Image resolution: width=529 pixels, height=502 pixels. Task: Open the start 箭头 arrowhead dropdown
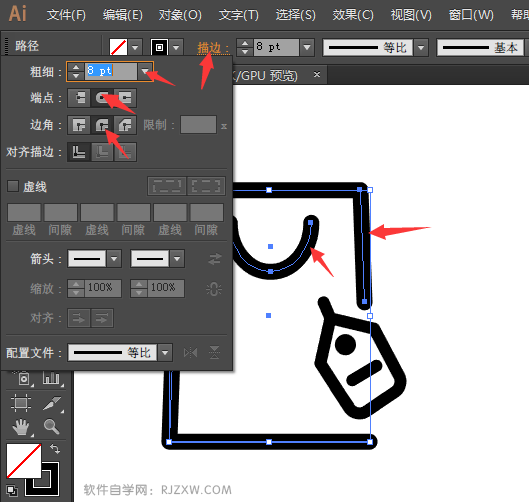114,259
